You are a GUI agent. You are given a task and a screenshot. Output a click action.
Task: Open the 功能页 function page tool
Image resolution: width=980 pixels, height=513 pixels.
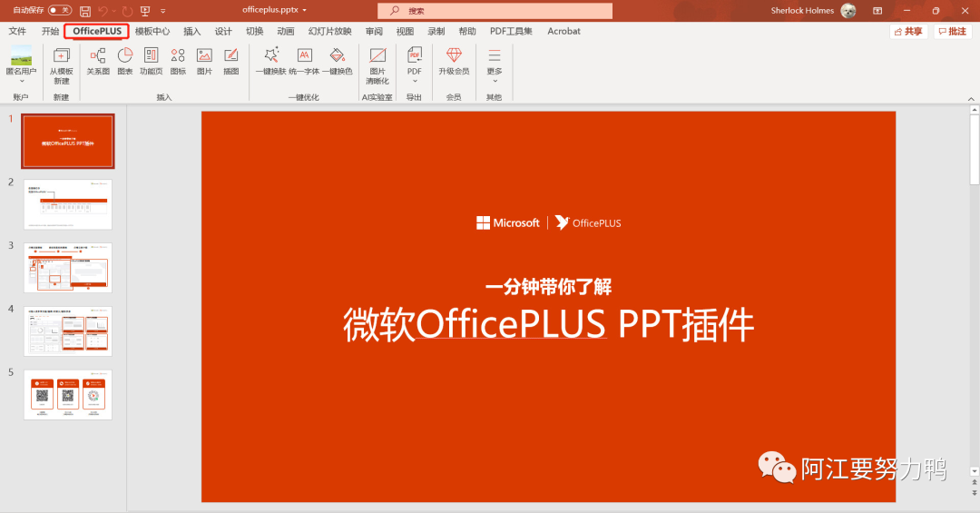click(x=152, y=62)
